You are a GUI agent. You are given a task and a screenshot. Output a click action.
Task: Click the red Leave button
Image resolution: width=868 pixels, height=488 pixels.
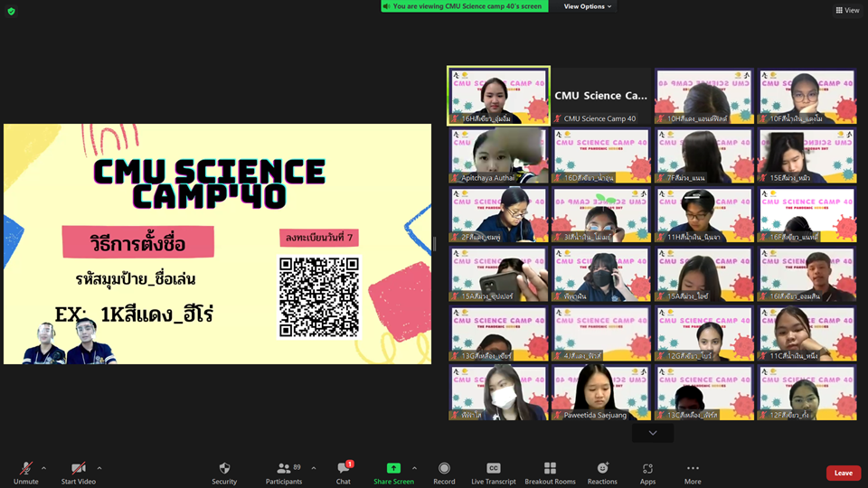(843, 473)
